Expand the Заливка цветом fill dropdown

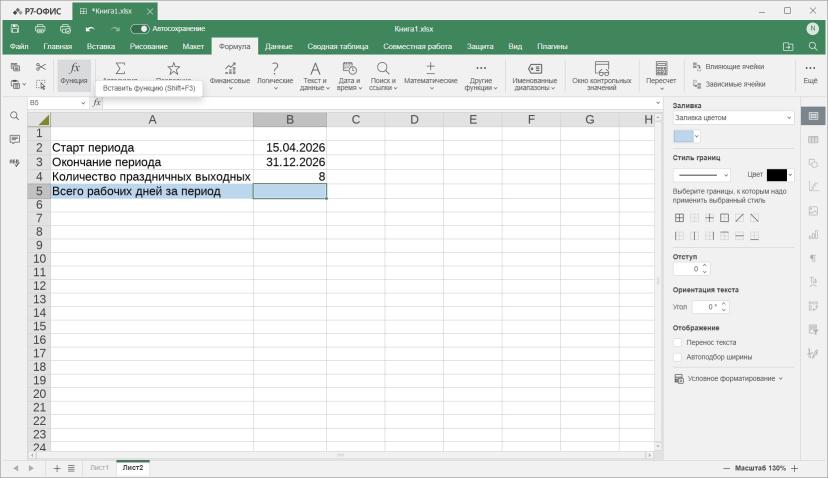point(733,118)
